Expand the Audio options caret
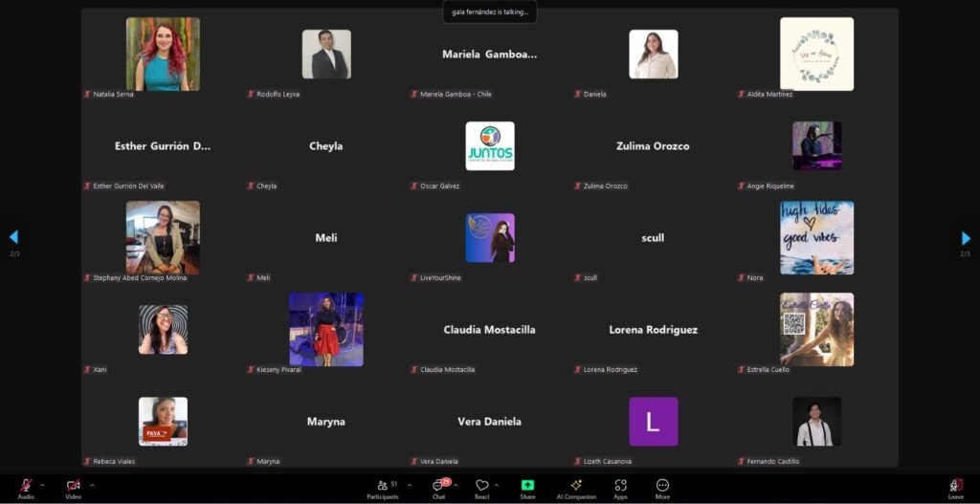This screenshot has height=504, width=980. (42, 485)
